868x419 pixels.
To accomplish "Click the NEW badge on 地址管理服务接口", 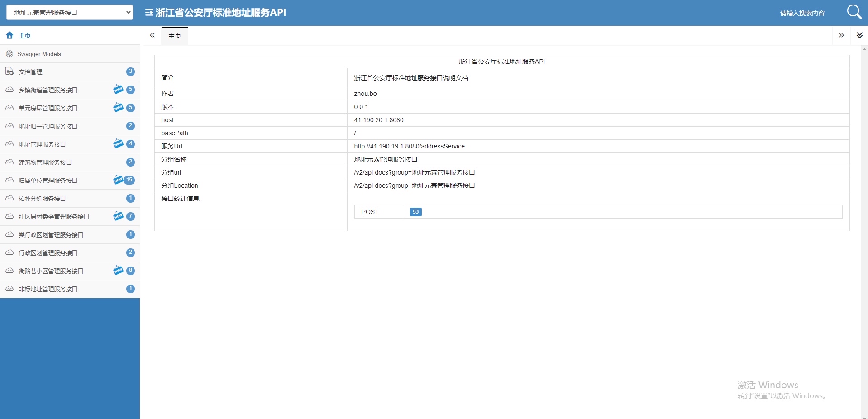I will point(118,143).
